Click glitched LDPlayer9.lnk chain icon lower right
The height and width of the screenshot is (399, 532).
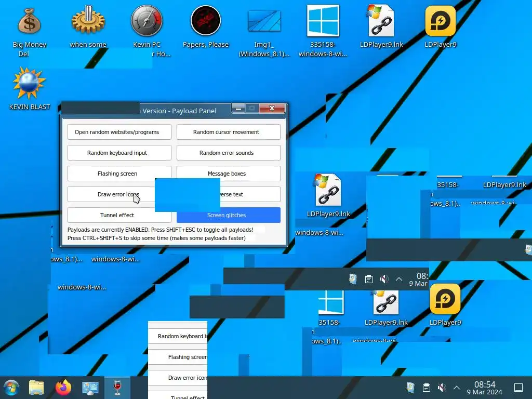point(386,303)
